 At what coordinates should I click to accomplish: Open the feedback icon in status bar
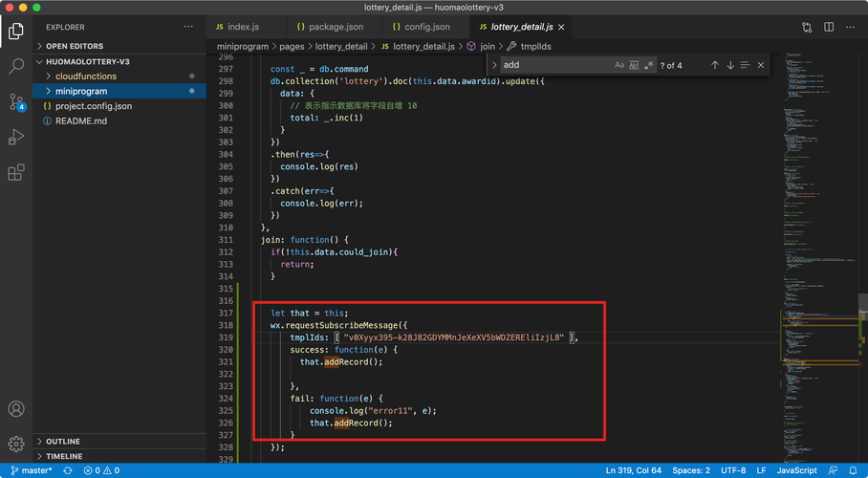click(x=833, y=470)
